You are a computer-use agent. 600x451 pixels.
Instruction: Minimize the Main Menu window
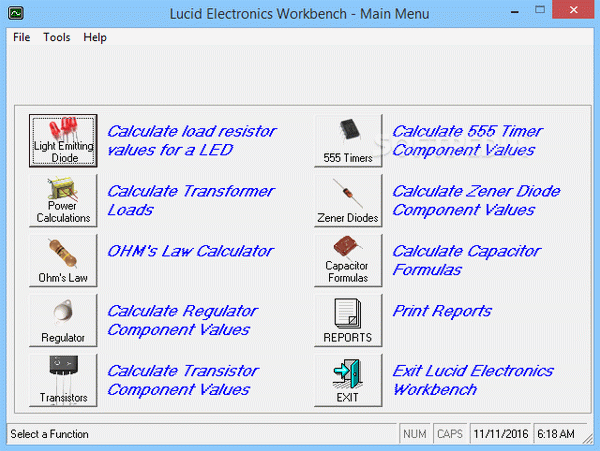coord(515,10)
